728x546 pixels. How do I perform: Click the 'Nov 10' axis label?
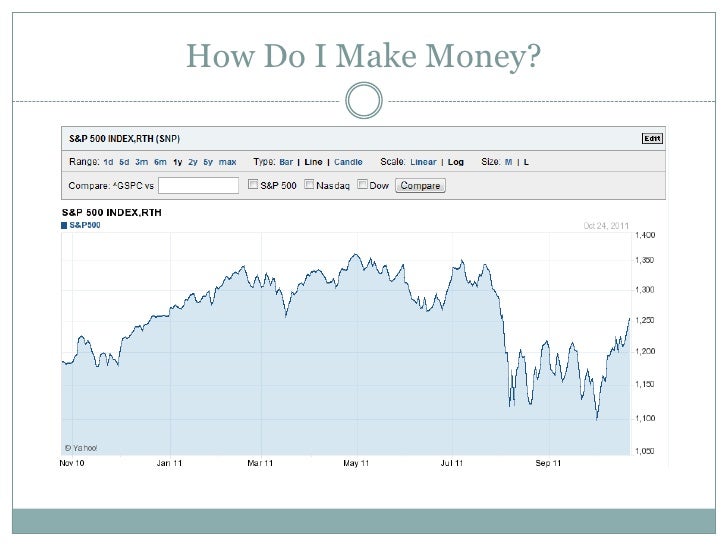point(72,463)
